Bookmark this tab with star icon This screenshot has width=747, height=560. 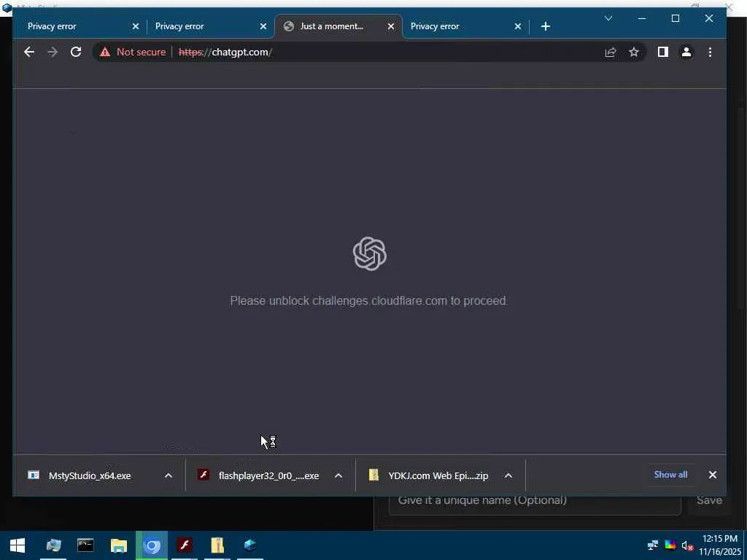[634, 52]
